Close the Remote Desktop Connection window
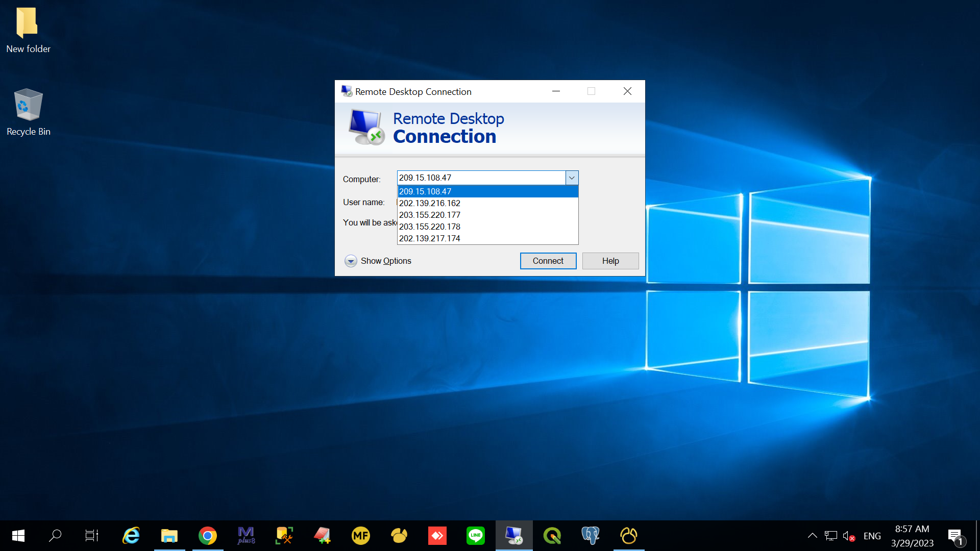 pyautogui.click(x=627, y=91)
